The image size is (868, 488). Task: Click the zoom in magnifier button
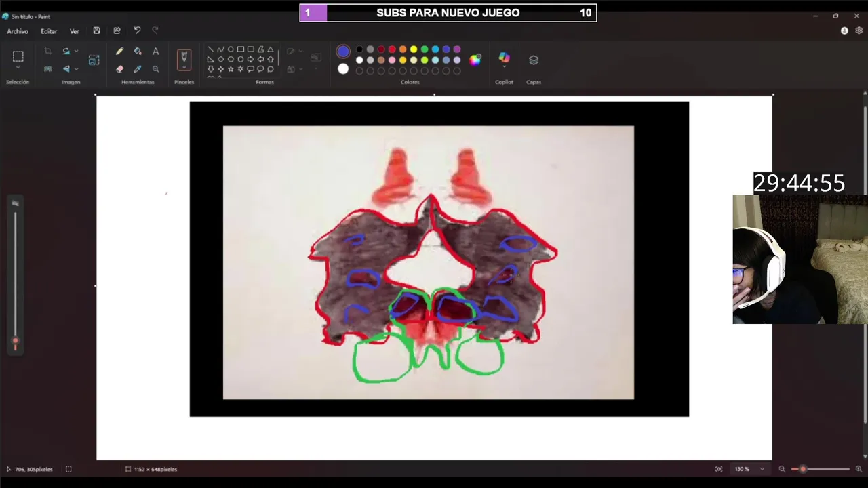859,469
